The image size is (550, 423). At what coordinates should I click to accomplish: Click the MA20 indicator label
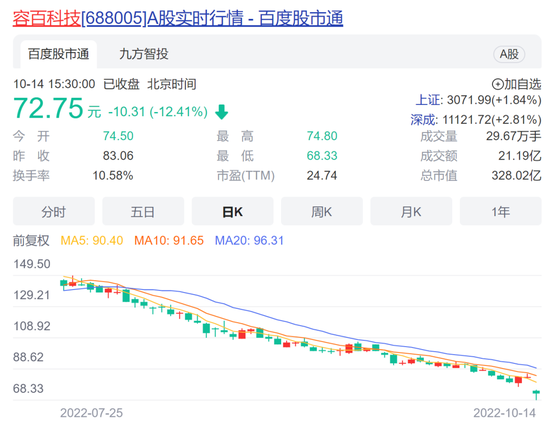pyautogui.click(x=249, y=241)
